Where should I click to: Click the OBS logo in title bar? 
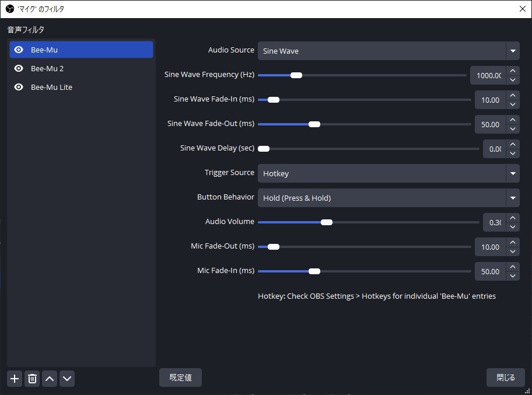[10, 9]
